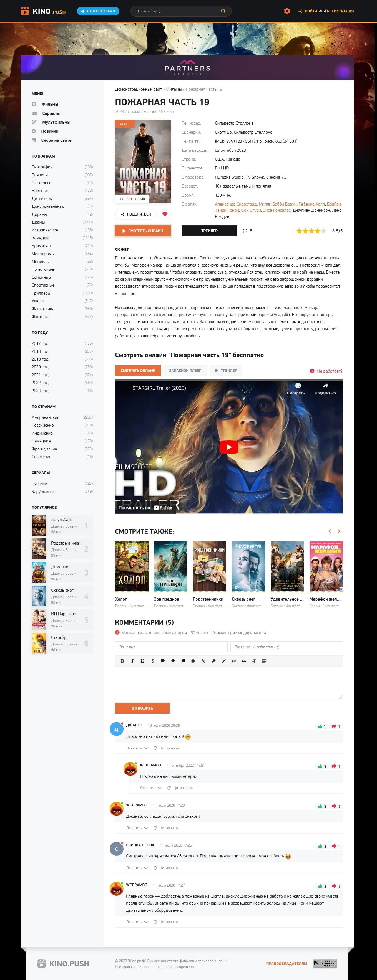This screenshot has width=377, height=980.
Task: Open site settings gear icon in header
Action: (x=287, y=11)
